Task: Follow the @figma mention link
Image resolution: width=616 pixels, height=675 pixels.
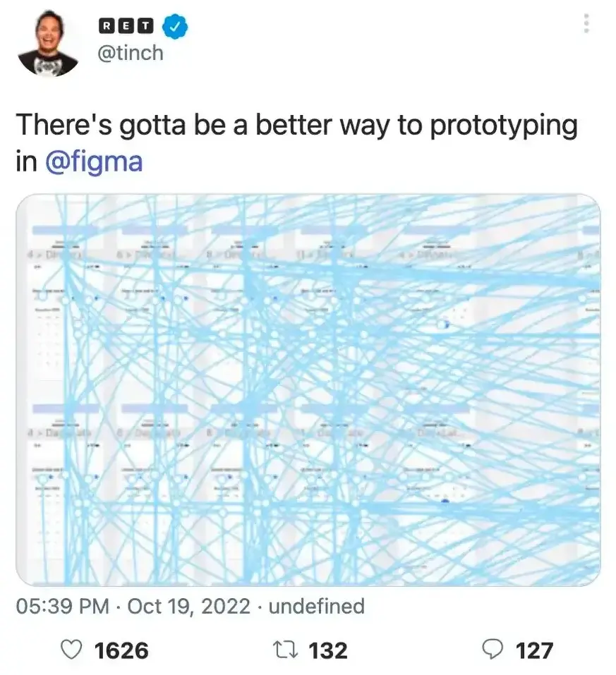Action: pos(93,162)
